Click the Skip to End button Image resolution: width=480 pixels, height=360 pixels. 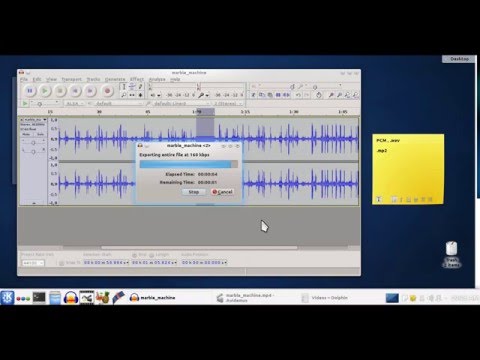tap(90, 91)
